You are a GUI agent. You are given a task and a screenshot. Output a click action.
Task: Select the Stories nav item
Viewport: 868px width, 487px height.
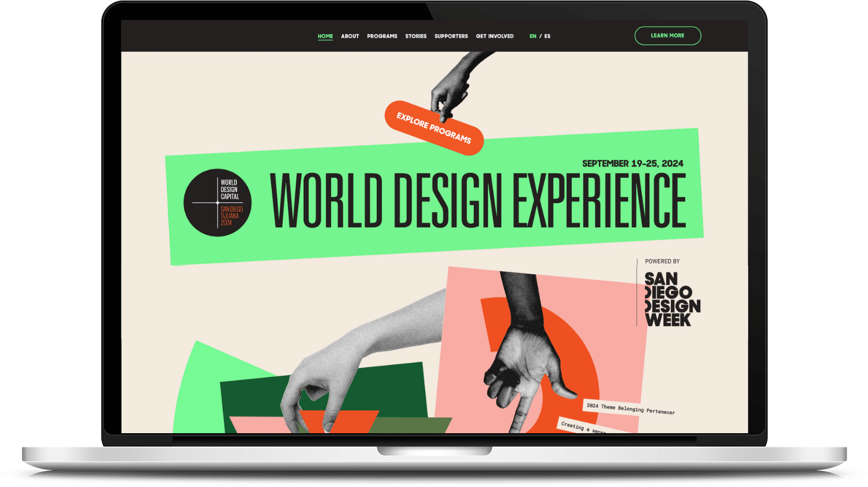click(x=415, y=36)
